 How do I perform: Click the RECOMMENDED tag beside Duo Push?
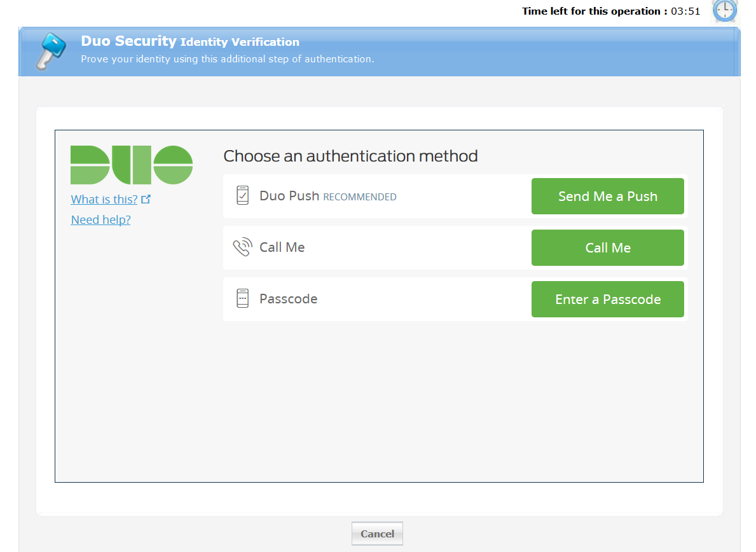pyautogui.click(x=360, y=197)
